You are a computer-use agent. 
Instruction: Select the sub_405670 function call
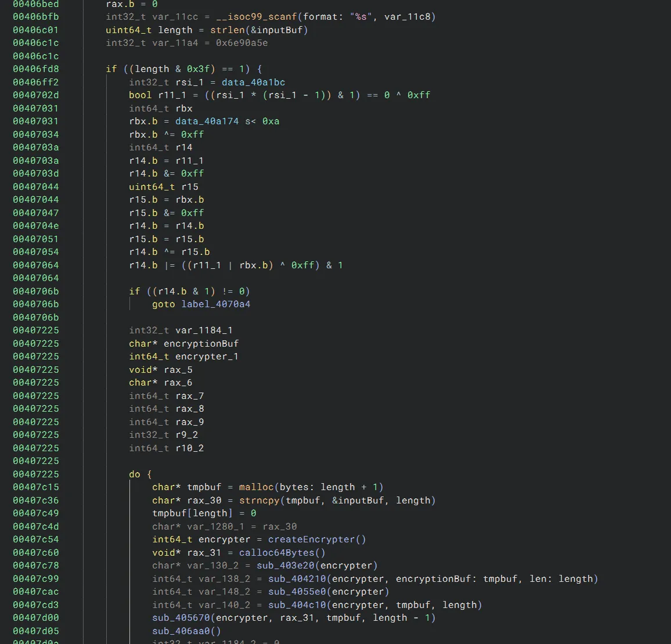tap(181, 618)
